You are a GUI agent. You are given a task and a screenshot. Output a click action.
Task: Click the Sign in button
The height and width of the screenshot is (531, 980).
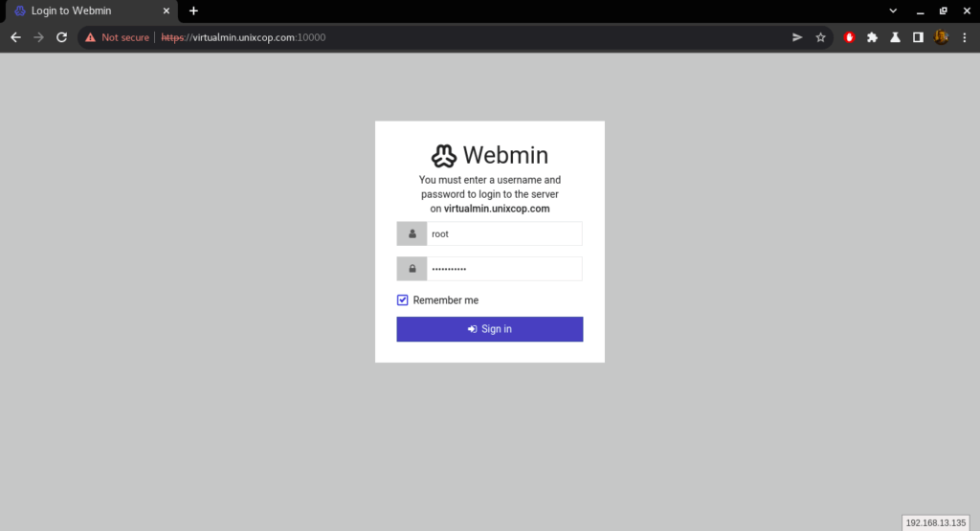coord(490,329)
